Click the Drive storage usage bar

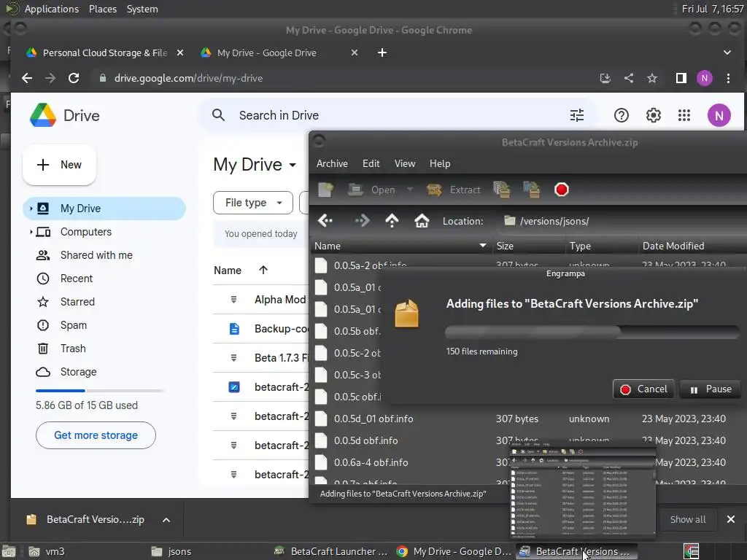pyautogui.click(x=100, y=391)
